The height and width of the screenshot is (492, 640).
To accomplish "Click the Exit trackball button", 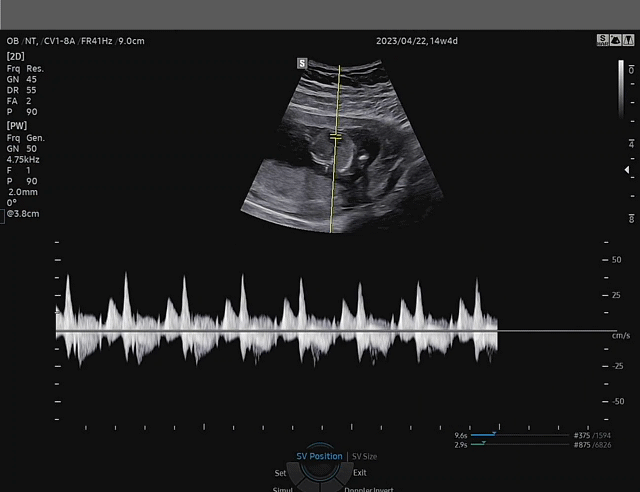I will click(x=360, y=473).
